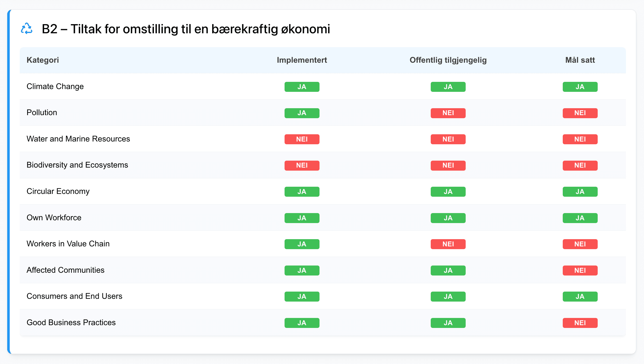Click the Offentlig tilgjengelig column header
The image size is (644, 364).
click(448, 60)
